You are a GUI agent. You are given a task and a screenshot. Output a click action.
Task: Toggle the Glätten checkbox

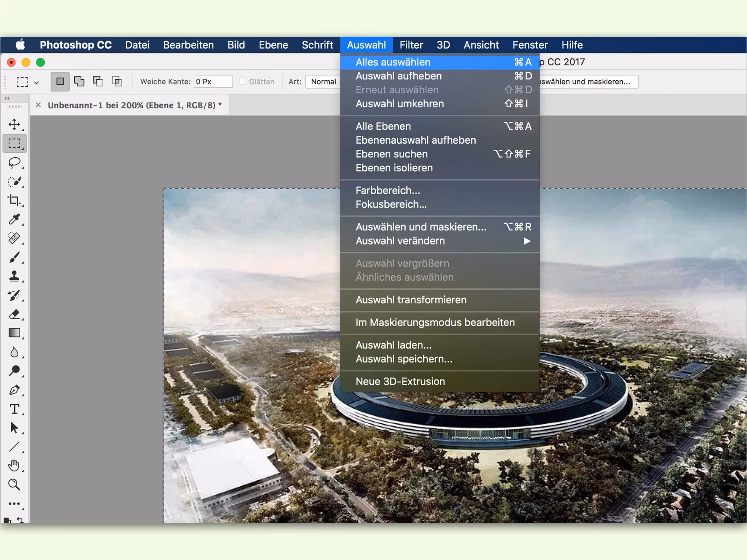point(243,82)
